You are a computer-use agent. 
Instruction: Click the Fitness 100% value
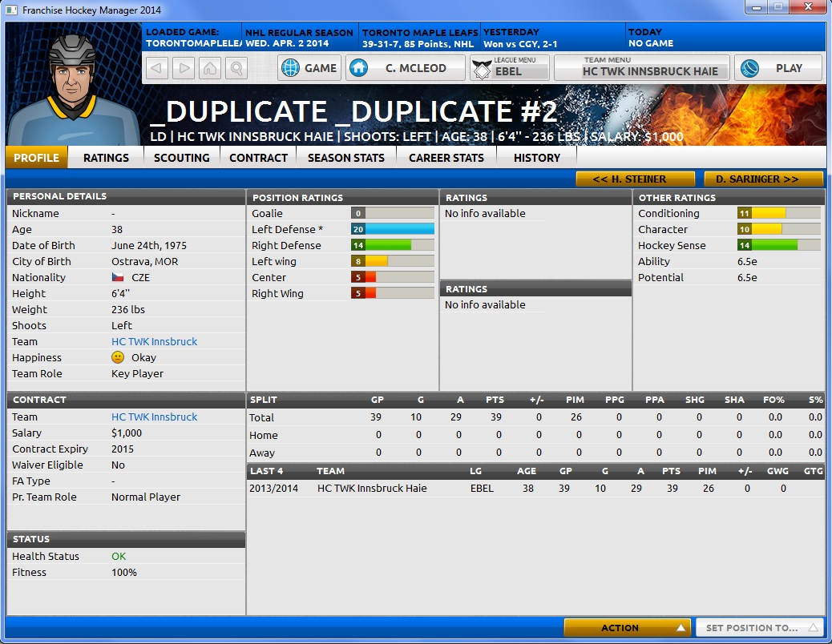click(x=124, y=573)
